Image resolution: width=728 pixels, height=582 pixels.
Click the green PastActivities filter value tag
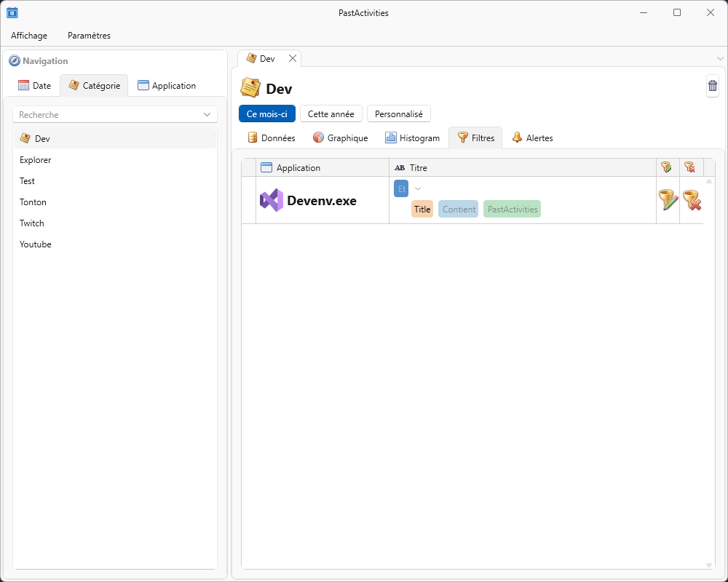click(x=512, y=210)
